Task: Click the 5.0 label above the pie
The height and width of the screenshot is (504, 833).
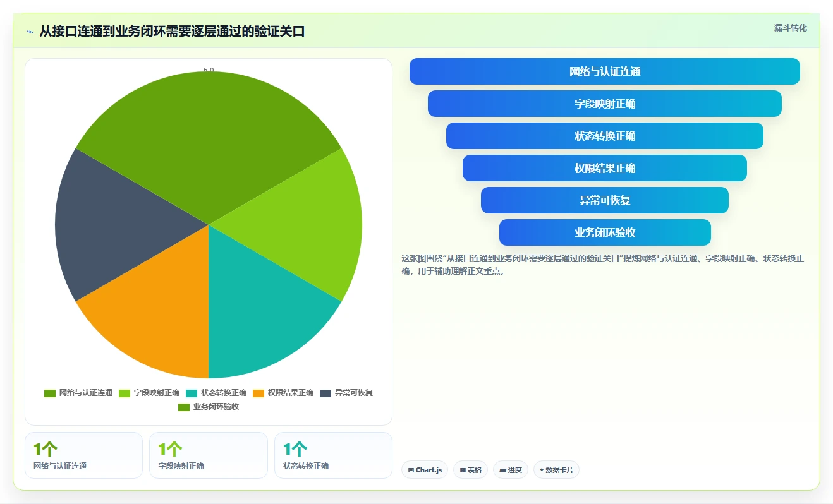Action: 209,70
